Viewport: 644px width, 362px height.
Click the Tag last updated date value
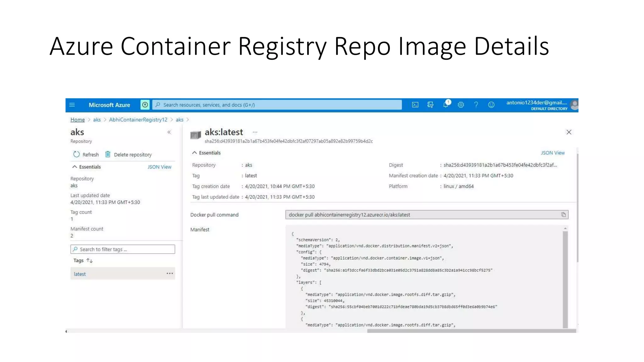[x=280, y=197]
